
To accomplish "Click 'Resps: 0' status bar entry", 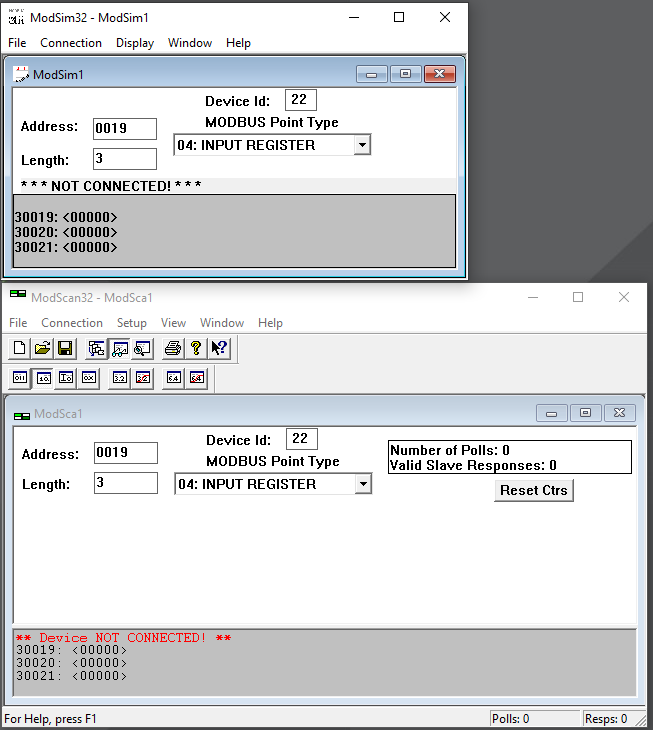I will click(606, 719).
